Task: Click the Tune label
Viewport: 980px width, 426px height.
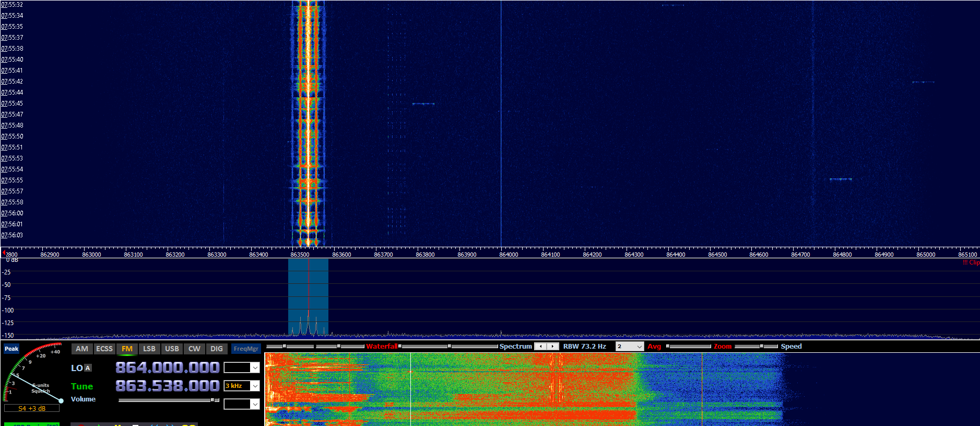Action: coord(82,386)
